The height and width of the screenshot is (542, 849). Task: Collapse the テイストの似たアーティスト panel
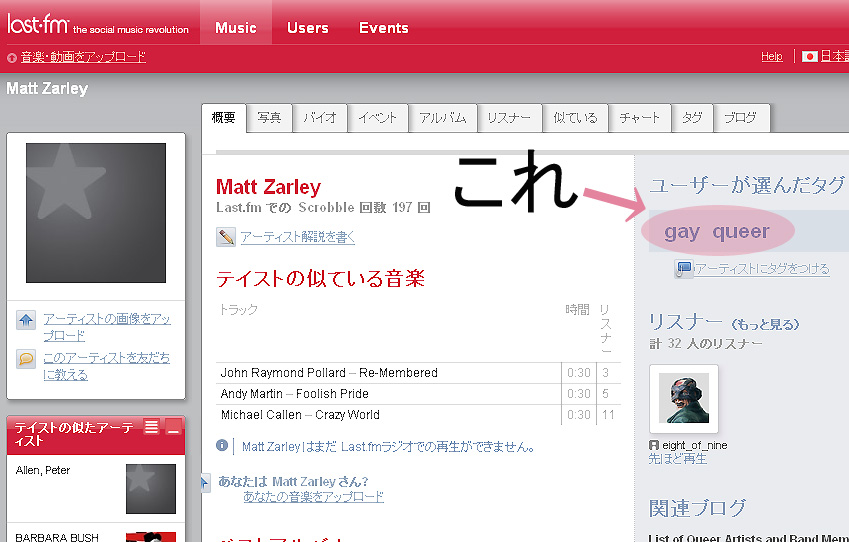pyautogui.click(x=173, y=427)
